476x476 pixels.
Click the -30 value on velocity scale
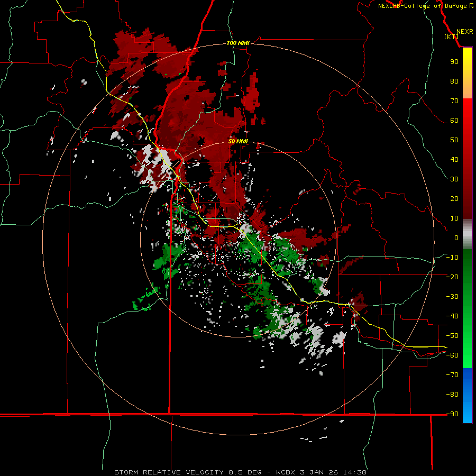click(x=452, y=297)
